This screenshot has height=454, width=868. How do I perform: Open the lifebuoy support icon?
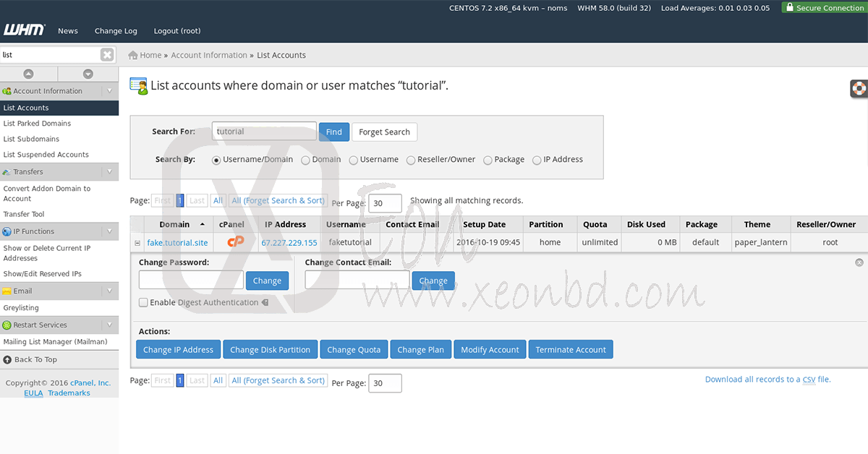tap(859, 89)
